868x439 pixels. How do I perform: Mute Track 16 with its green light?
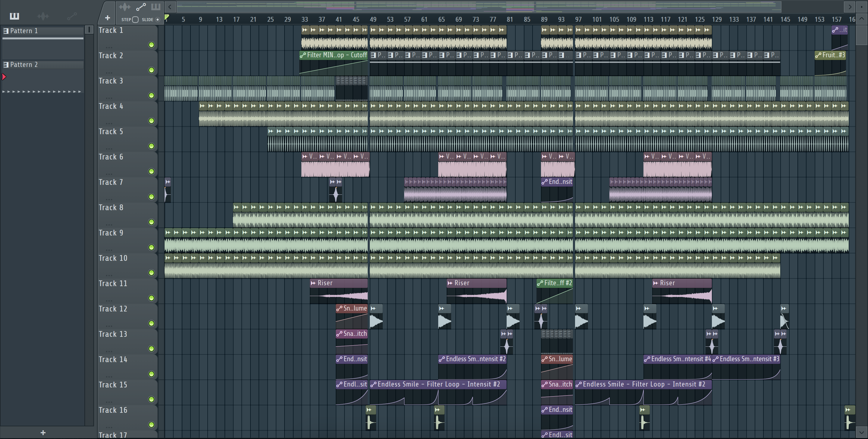tap(152, 425)
